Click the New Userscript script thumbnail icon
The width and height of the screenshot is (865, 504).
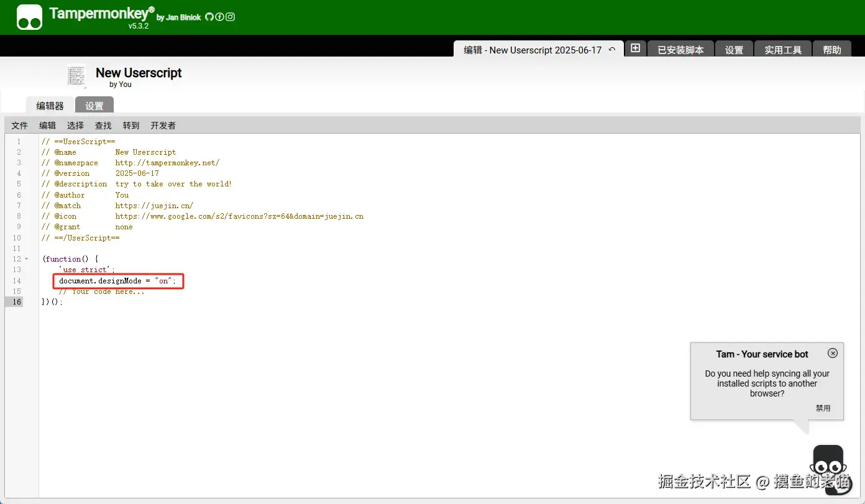point(76,76)
